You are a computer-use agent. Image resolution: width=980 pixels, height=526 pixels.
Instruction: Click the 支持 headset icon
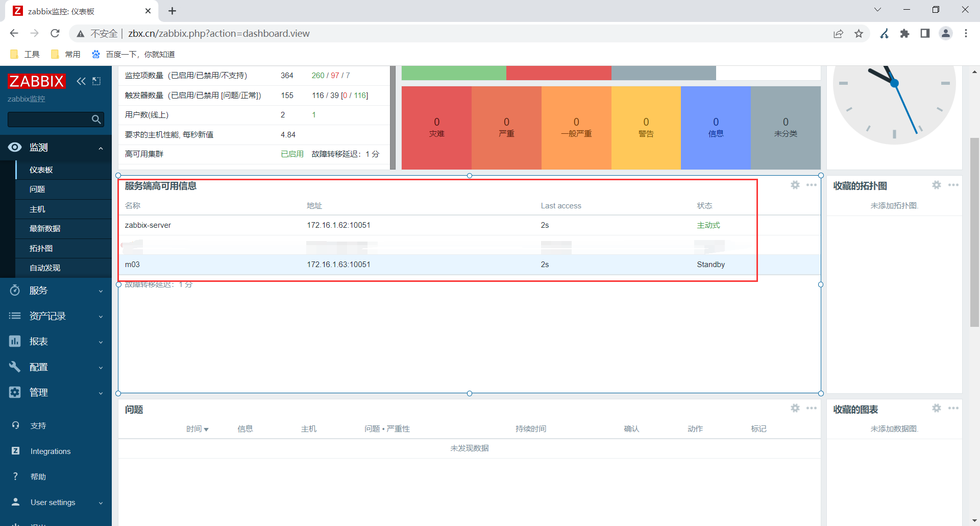(16, 425)
